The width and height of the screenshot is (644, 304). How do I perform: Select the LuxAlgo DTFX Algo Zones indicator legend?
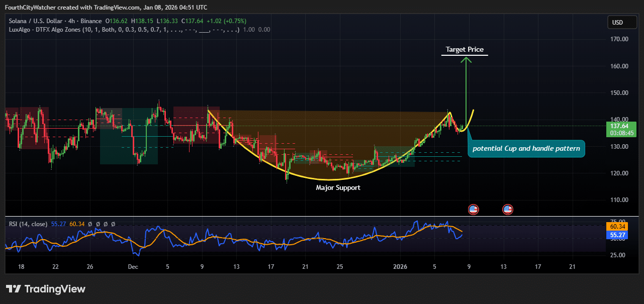pos(124,30)
